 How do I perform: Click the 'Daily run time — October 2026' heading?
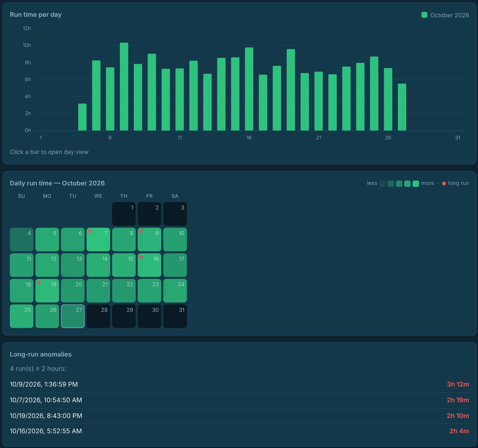pos(57,183)
